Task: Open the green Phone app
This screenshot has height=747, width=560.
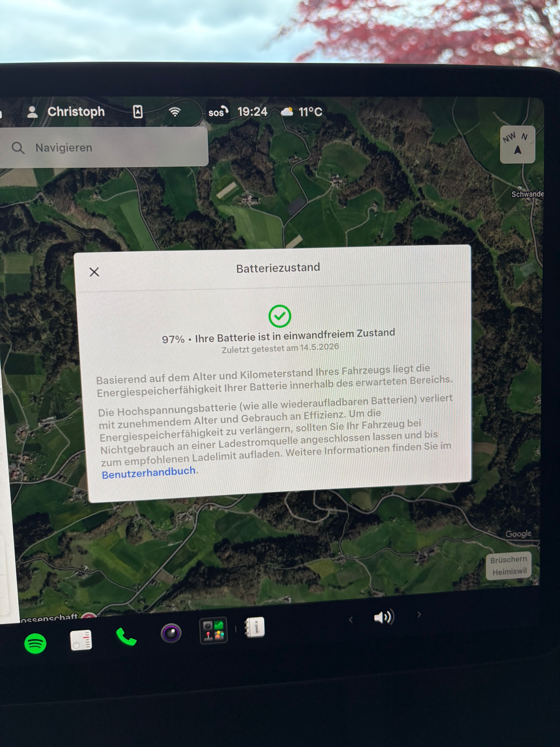Action: pyautogui.click(x=126, y=637)
